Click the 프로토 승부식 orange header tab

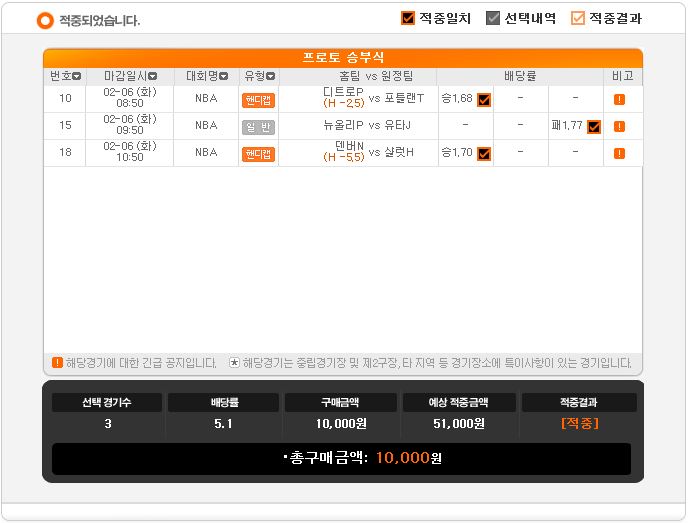[x=343, y=58]
